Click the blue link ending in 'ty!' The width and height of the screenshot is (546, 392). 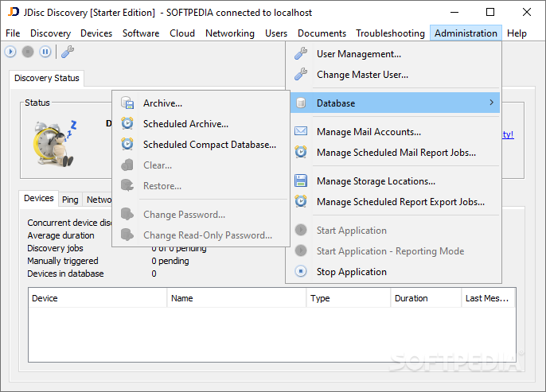[508, 134]
